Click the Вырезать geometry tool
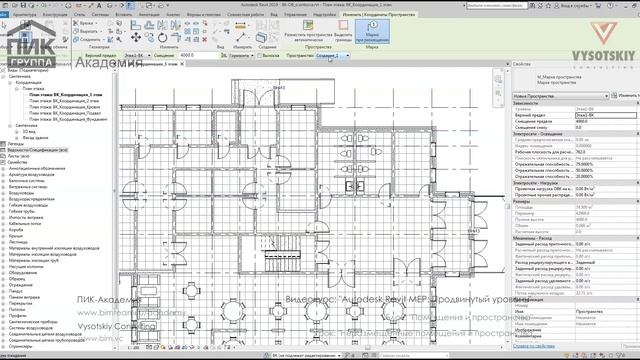The height and width of the screenshot is (360, 640). coord(87,31)
